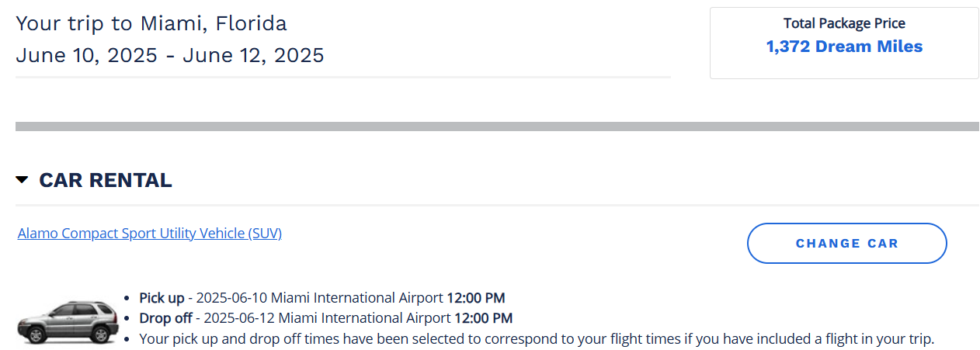
Task: Click the thick gray divider bar
Action: 497,126
